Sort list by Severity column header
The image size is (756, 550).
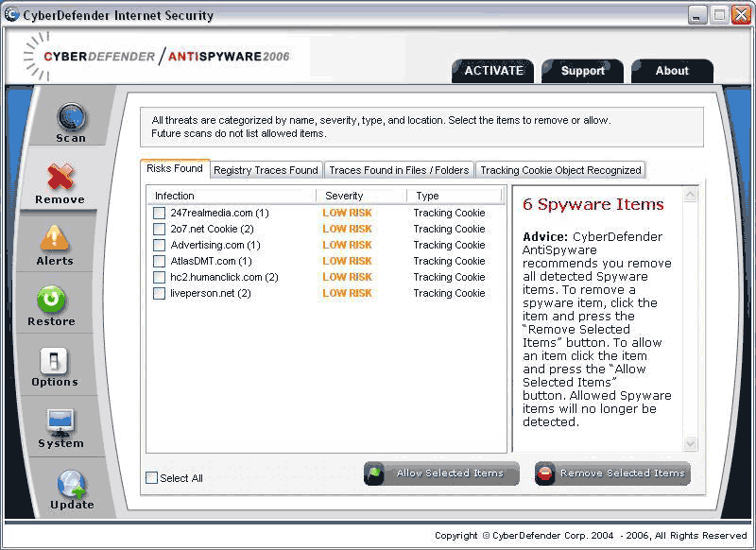344,196
